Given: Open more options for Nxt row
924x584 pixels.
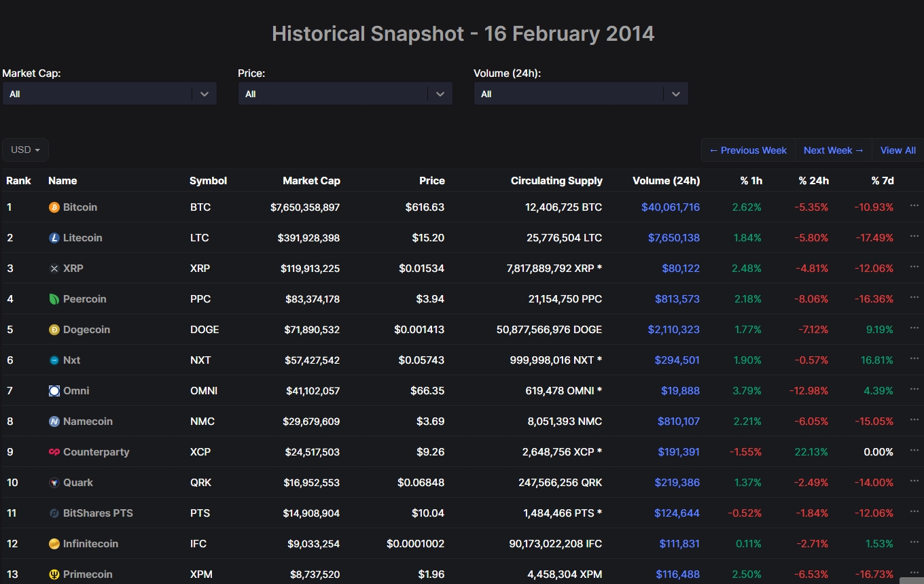Looking at the screenshot, I should click(914, 358).
